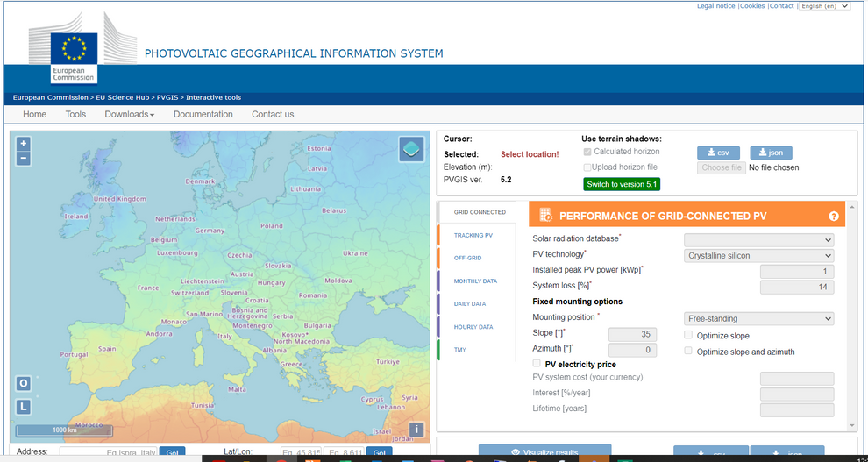Open the PV technology dropdown
The image size is (868, 462).
759,256
